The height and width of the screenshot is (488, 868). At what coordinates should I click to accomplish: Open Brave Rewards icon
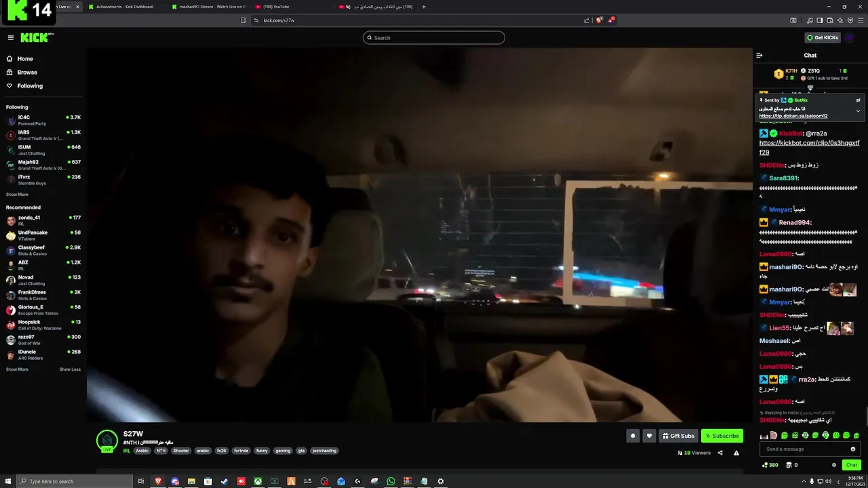(x=611, y=20)
